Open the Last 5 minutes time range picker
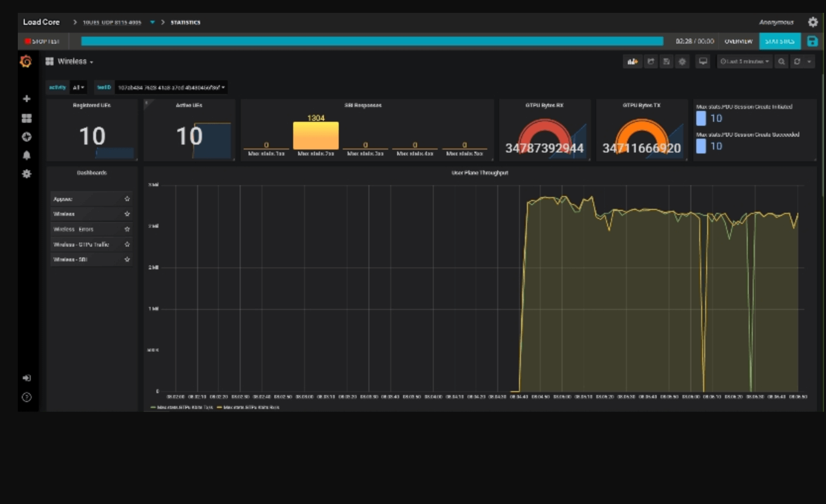This screenshot has height=504, width=826. coord(744,61)
